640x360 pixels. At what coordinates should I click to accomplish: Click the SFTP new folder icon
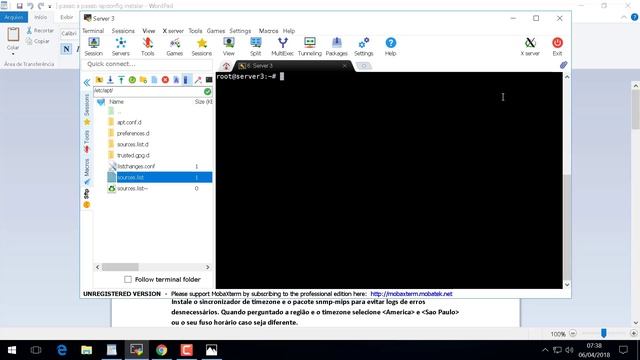[143, 80]
